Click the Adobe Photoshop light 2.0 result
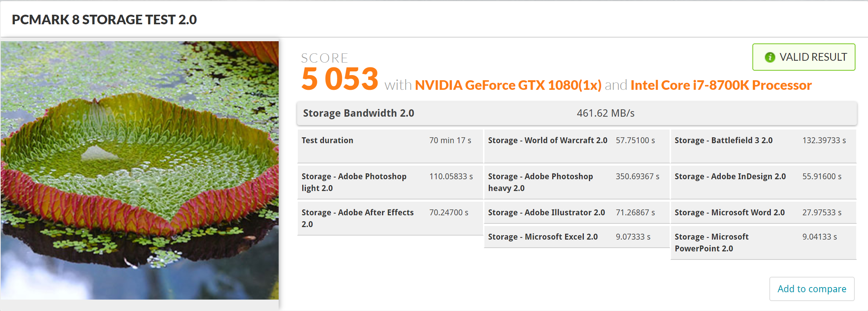The height and width of the screenshot is (311, 868). point(390,182)
